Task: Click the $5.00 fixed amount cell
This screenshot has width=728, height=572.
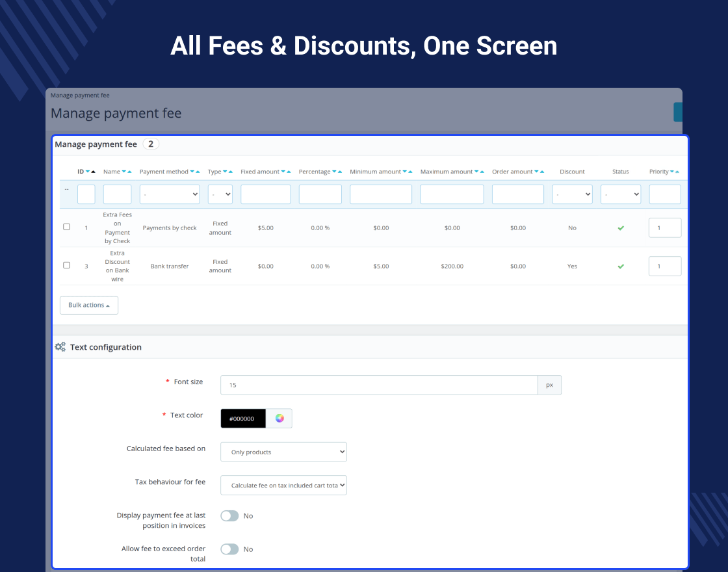Action: click(266, 228)
